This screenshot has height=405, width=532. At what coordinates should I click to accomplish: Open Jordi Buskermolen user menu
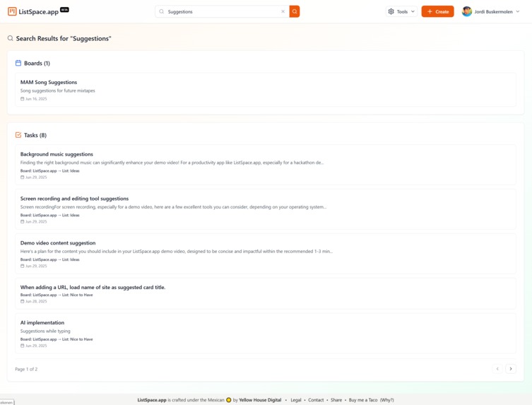(x=490, y=11)
